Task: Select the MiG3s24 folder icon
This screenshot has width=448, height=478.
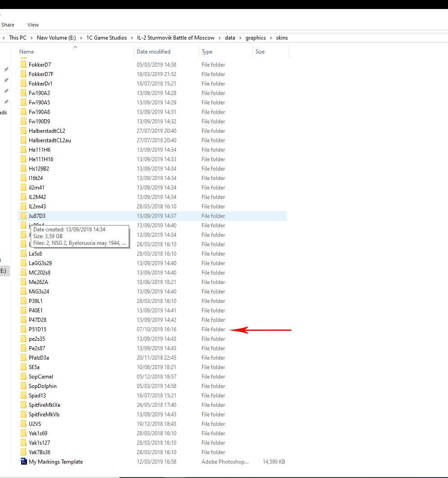Action: [23, 291]
